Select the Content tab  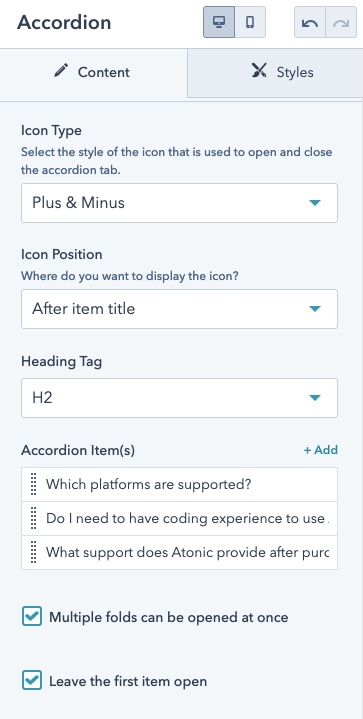[x=94, y=72]
